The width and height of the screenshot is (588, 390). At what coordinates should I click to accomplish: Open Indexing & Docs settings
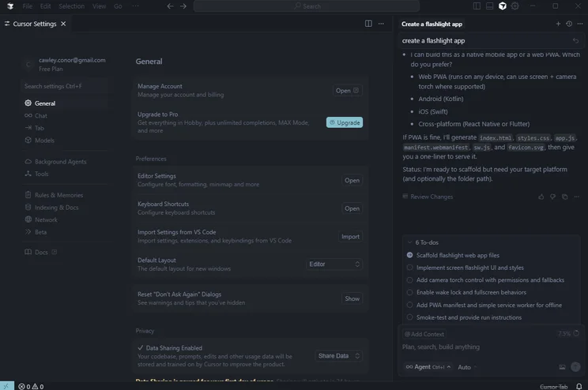(x=66, y=208)
